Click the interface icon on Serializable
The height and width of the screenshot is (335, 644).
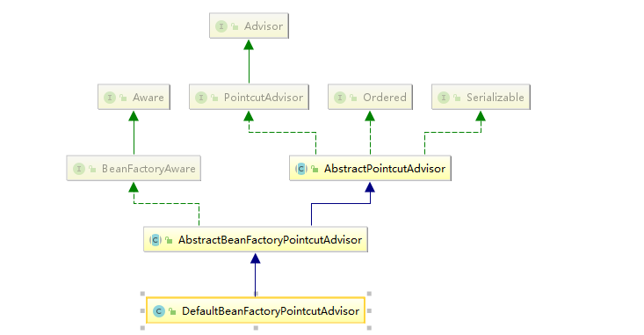444,98
